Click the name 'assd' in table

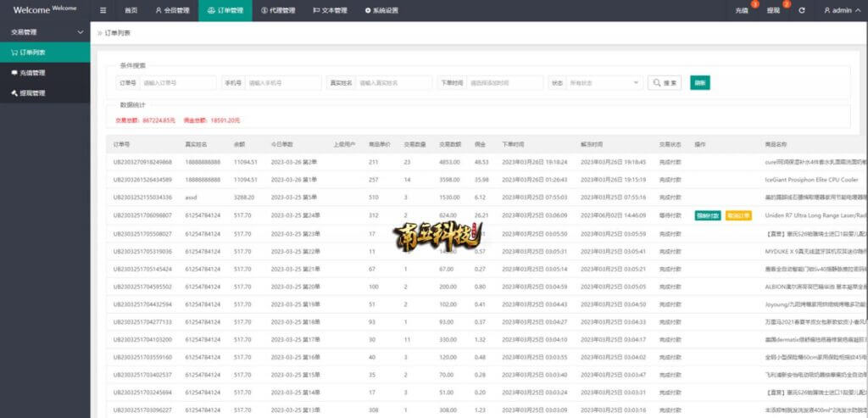pyautogui.click(x=191, y=198)
